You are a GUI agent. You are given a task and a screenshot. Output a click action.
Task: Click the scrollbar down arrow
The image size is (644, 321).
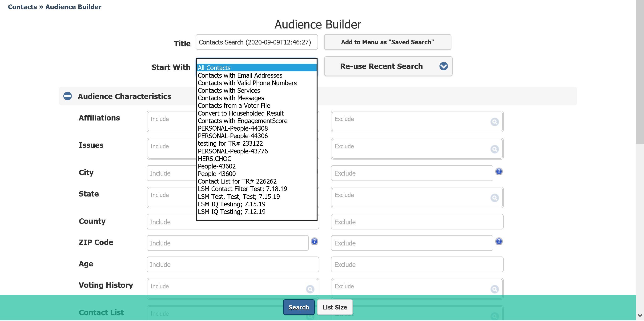640,316
